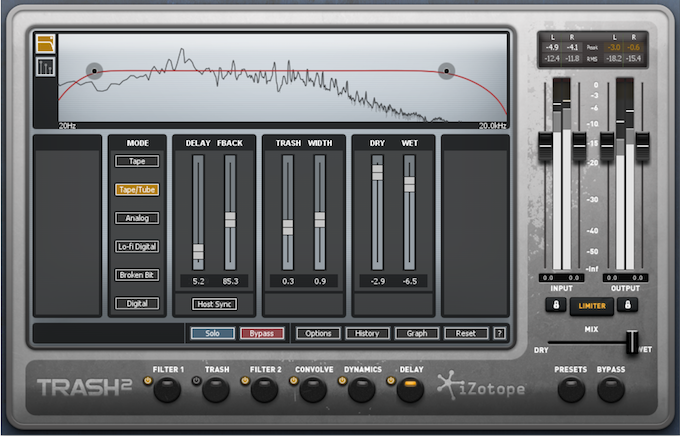Select Analog delay mode
Image resolution: width=680 pixels, height=436 pixels.
coord(137,218)
